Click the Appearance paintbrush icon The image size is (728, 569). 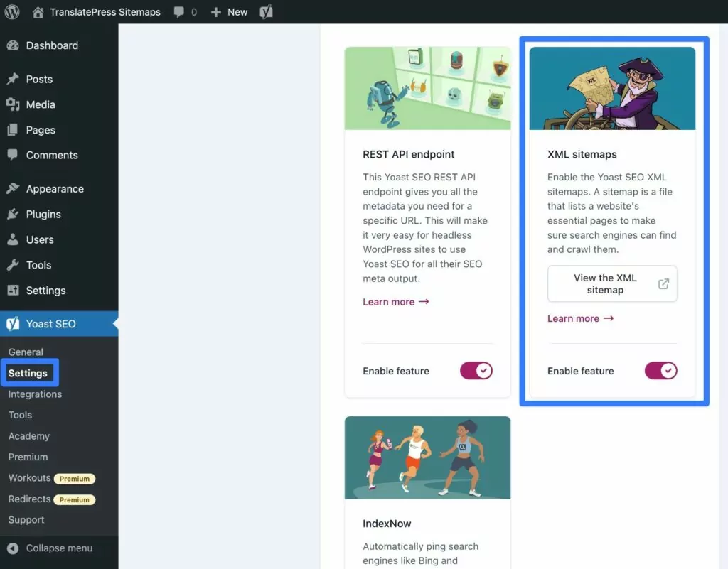[13, 188]
